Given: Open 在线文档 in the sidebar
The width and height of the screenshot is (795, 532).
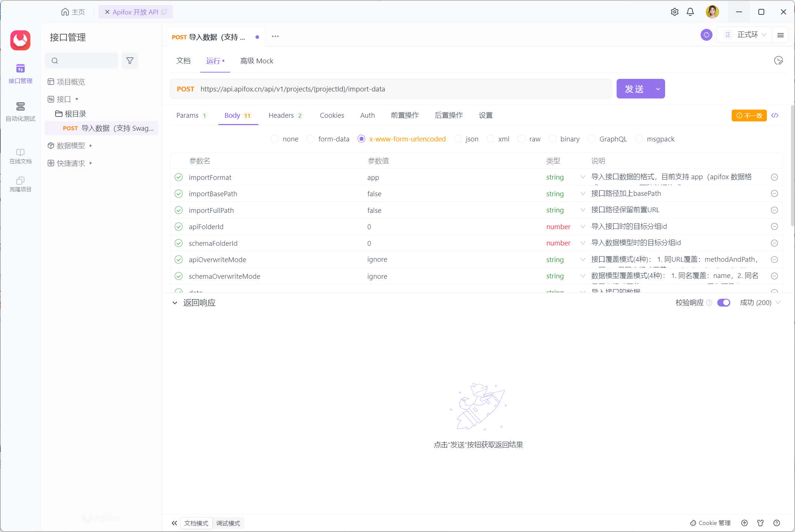Looking at the screenshot, I should (20, 156).
